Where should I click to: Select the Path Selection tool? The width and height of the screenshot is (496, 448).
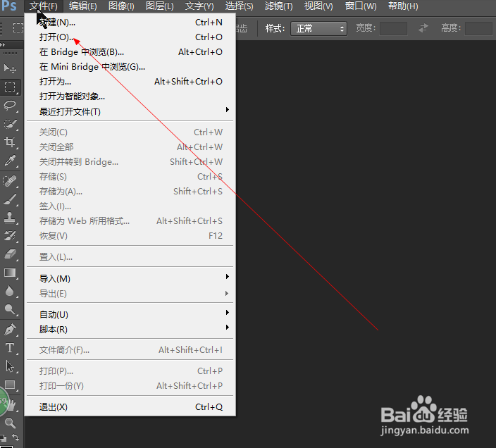(x=10, y=366)
